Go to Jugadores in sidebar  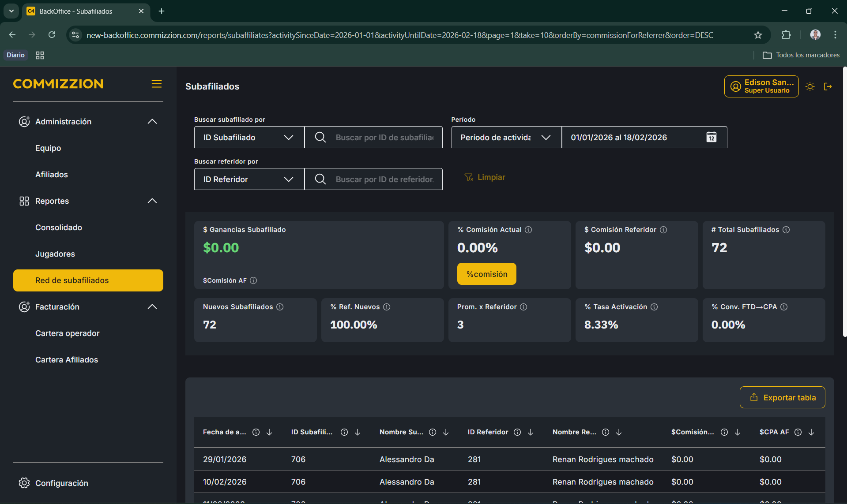click(55, 254)
